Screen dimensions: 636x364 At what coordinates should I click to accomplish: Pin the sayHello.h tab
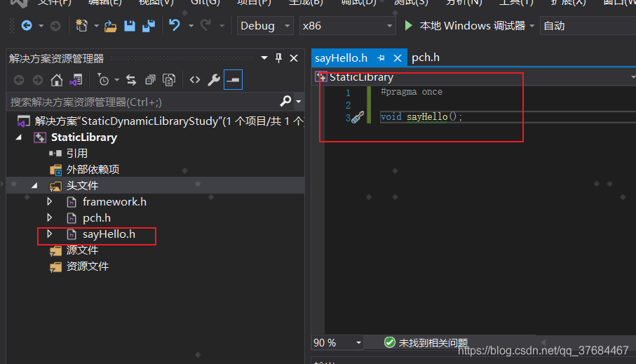coord(381,58)
